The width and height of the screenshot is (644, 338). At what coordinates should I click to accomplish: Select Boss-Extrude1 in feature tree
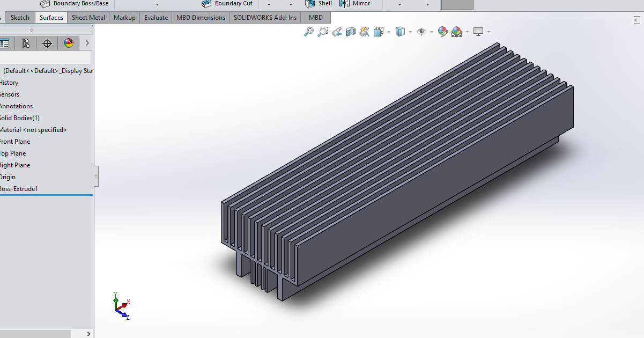pos(19,189)
